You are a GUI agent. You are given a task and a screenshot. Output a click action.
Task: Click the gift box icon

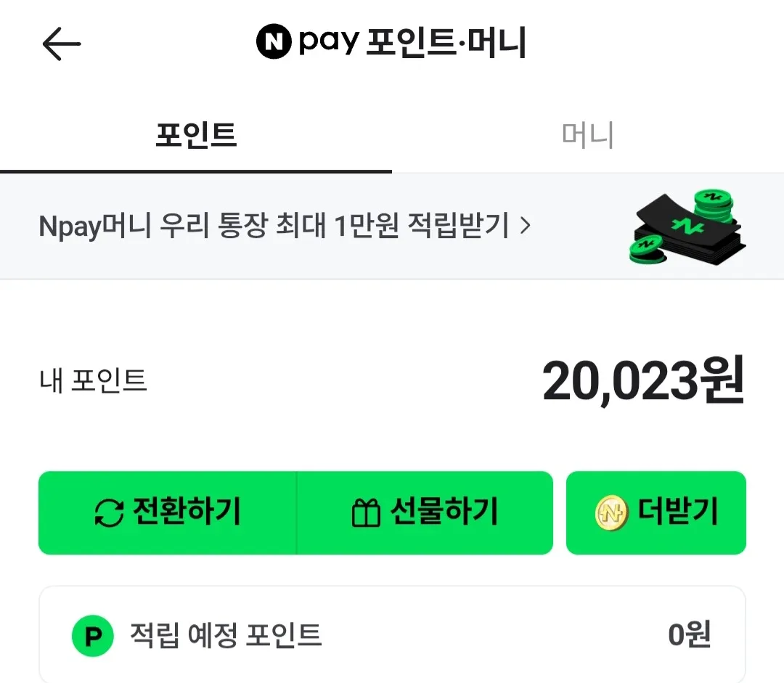tap(366, 513)
